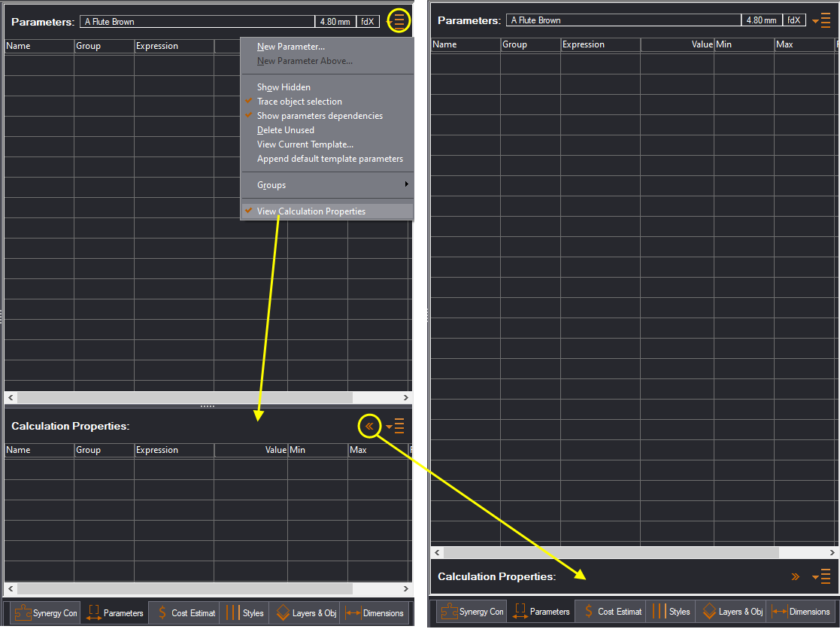Image resolution: width=840 pixels, height=629 pixels.
Task: Select Delete Unused from the menu
Action: coord(285,130)
